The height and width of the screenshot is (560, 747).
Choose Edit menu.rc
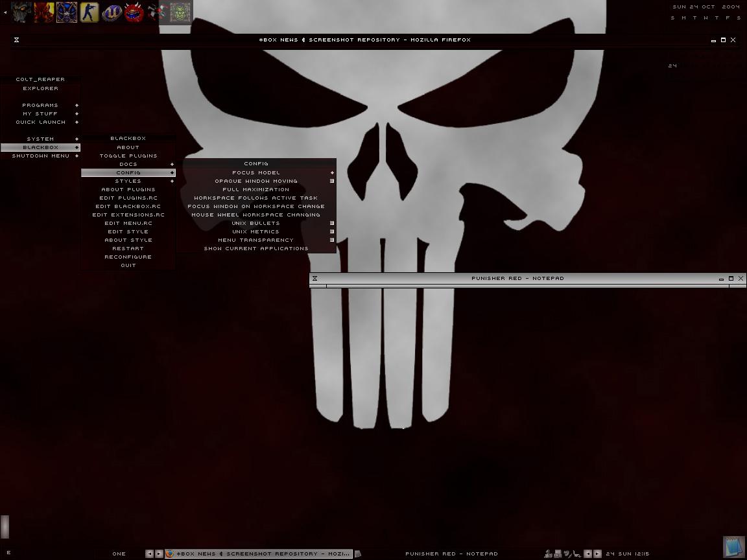pyautogui.click(x=128, y=224)
